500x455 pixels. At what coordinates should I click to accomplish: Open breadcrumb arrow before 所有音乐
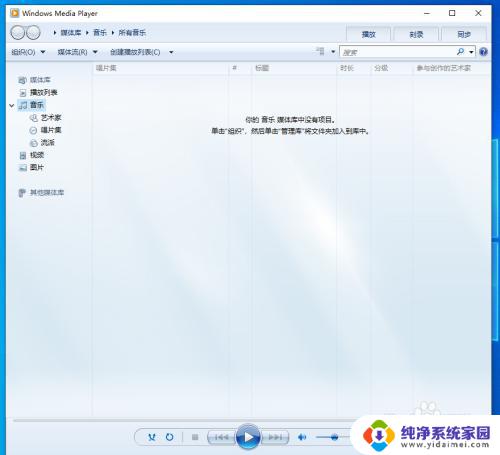click(113, 33)
